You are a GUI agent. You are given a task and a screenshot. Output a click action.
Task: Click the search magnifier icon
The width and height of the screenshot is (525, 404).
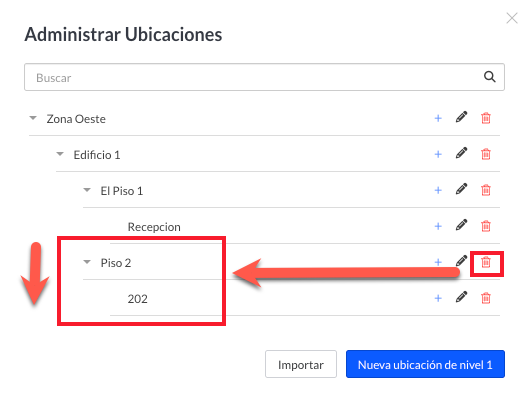pos(490,77)
